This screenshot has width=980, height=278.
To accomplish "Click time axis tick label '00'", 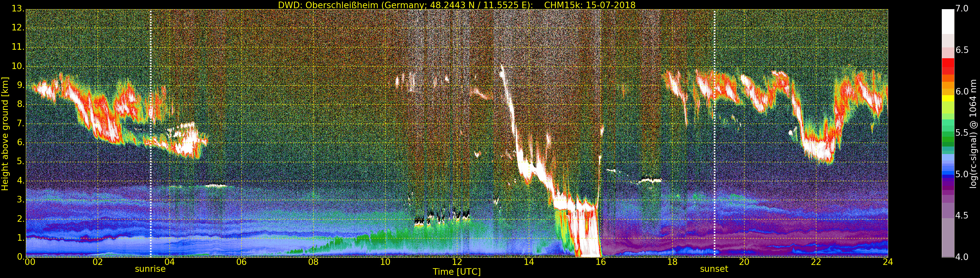I will [x=30, y=262].
